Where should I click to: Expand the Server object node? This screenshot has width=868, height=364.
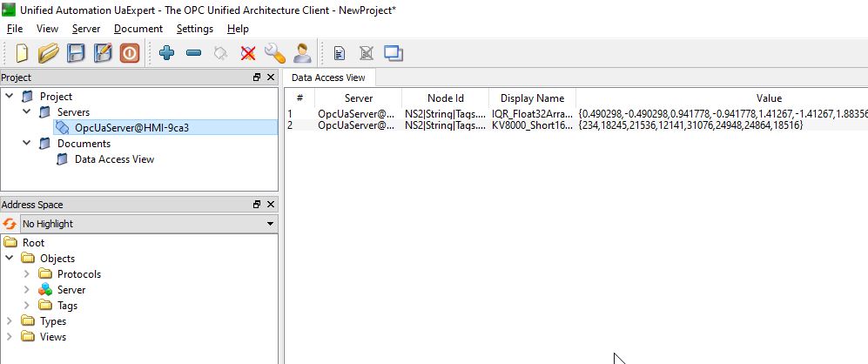coord(27,290)
